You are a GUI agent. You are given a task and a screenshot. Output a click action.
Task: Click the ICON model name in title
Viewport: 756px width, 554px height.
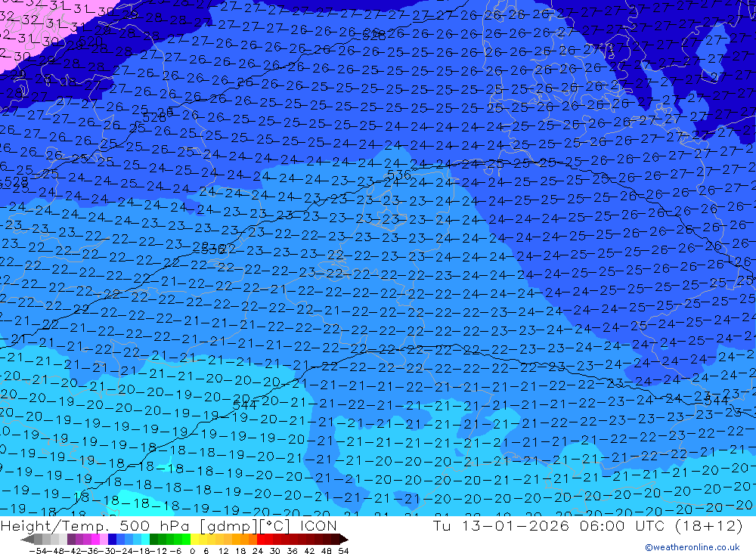click(x=318, y=525)
